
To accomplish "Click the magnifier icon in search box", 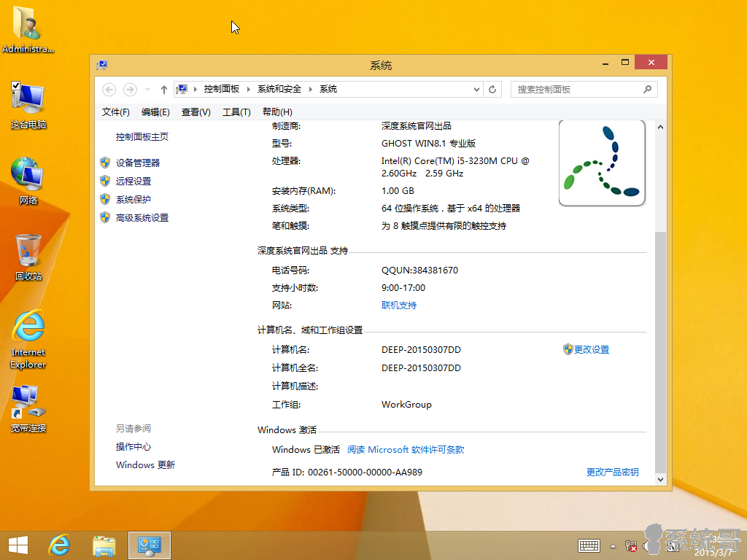I will [x=647, y=90].
